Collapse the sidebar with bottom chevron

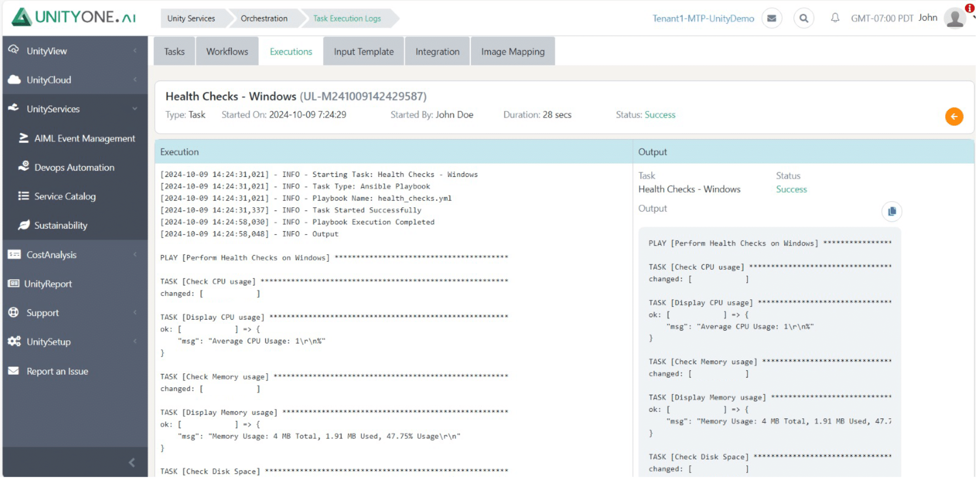pos(132,463)
